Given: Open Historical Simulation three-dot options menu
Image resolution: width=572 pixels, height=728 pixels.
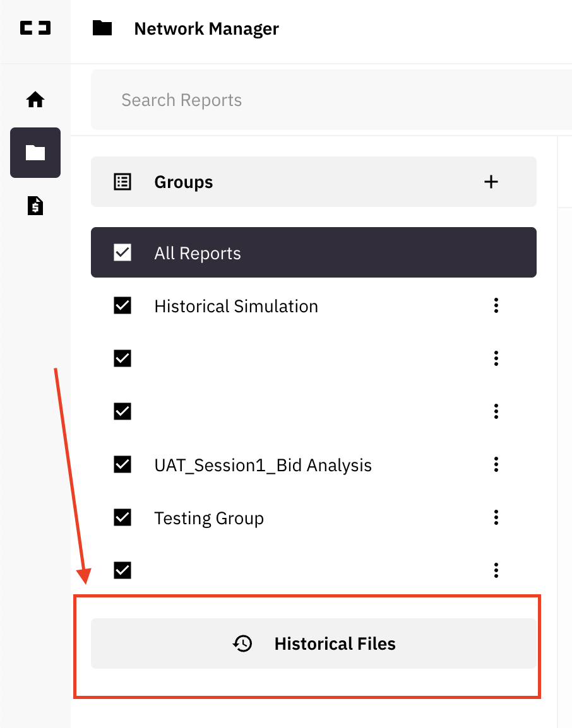Looking at the screenshot, I should [x=496, y=305].
